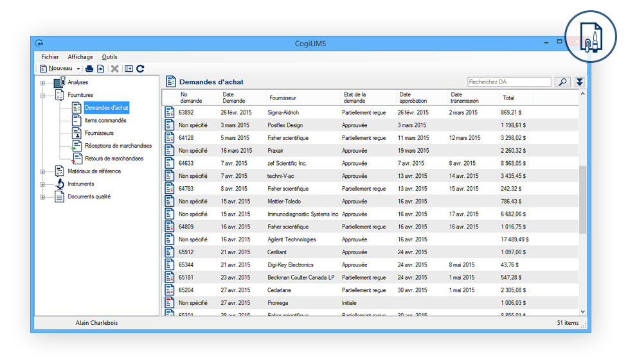Open Réceptions de marchandises in the sidebar
637x364 pixels.
click(118, 146)
